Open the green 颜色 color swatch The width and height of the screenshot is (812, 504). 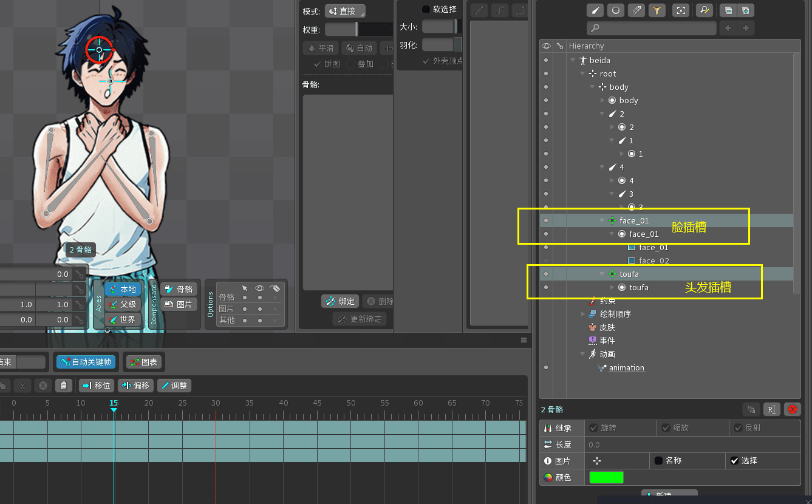[x=606, y=477]
